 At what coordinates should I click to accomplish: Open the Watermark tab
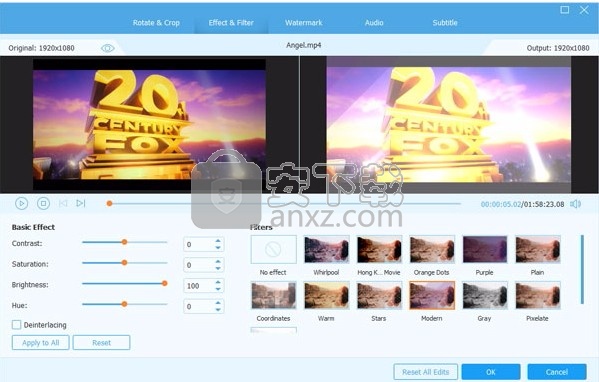[x=304, y=23]
